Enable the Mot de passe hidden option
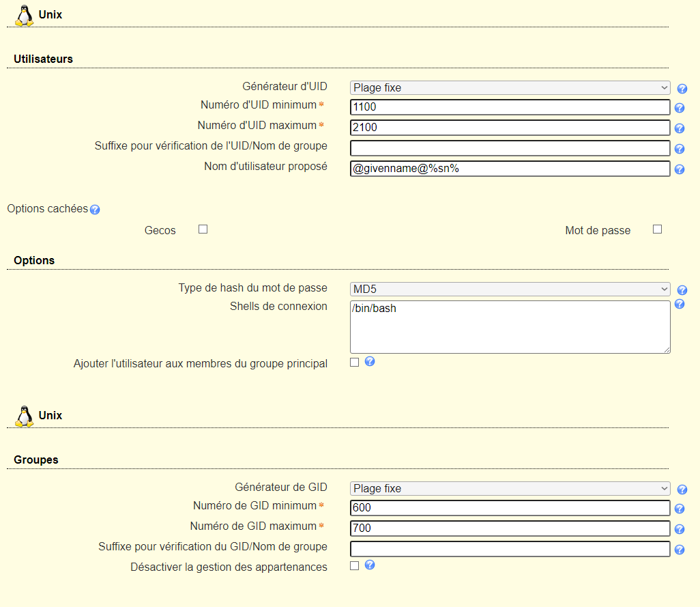 point(657,229)
